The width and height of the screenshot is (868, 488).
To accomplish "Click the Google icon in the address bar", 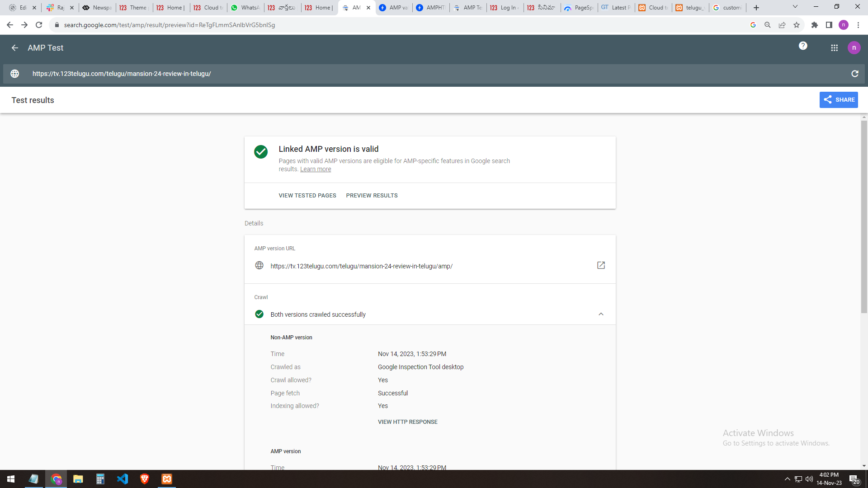I will click(753, 25).
